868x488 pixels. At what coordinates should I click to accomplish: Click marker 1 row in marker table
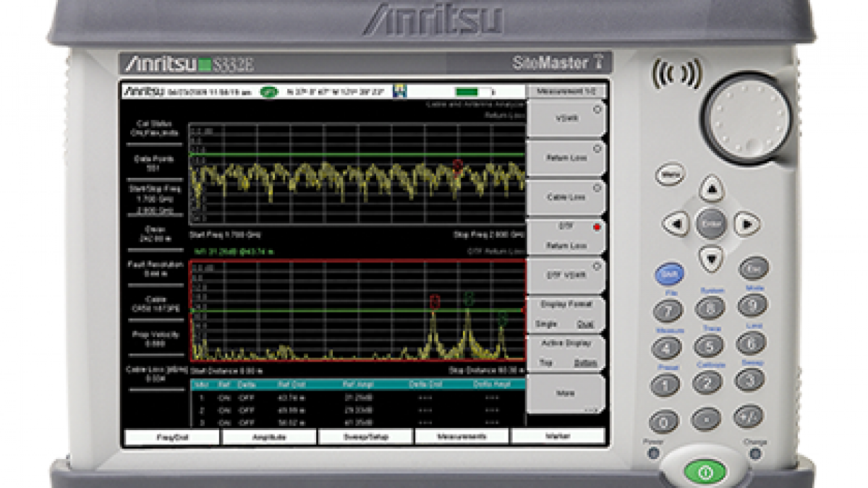pyautogui.click(x=358, y=398)
